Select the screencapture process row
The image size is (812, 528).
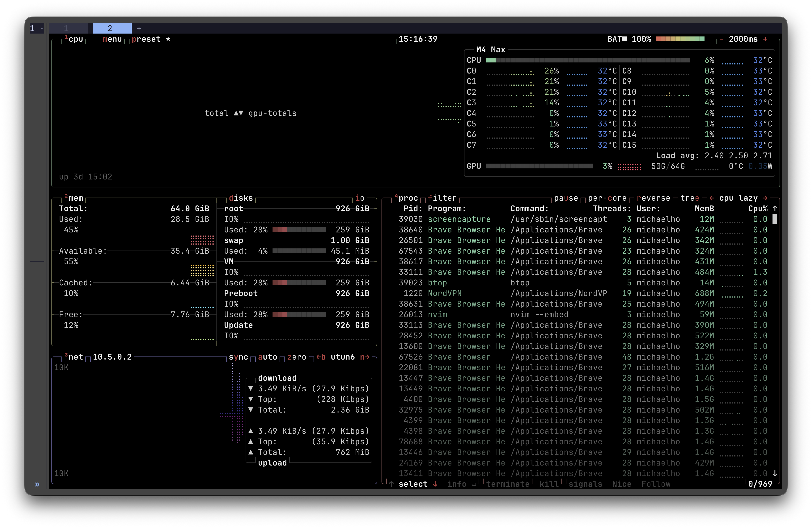(x=583, y=219)
